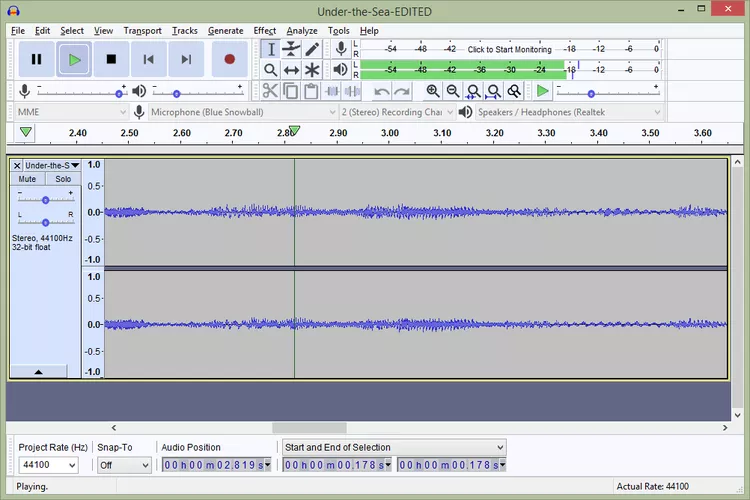Click the Cut scissors icon
Viewport: 750px width, 500px height.
(x=270, y=91)
